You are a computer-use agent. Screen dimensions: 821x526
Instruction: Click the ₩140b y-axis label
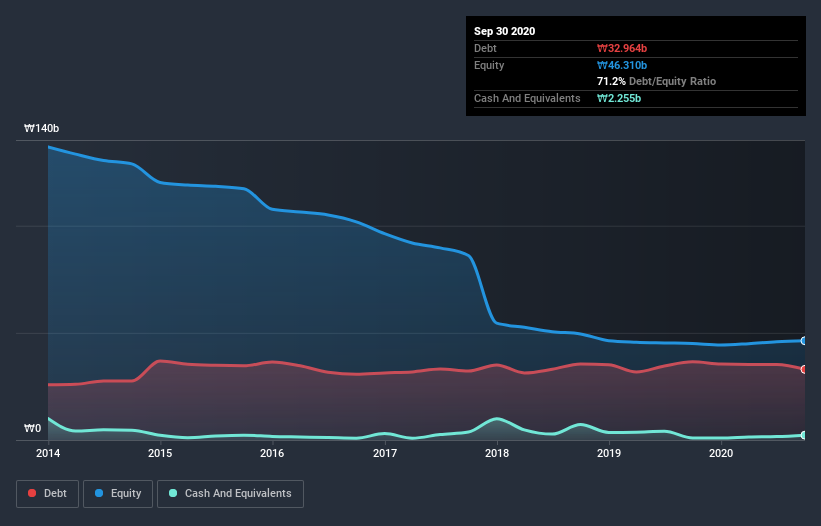pos(41,128)
